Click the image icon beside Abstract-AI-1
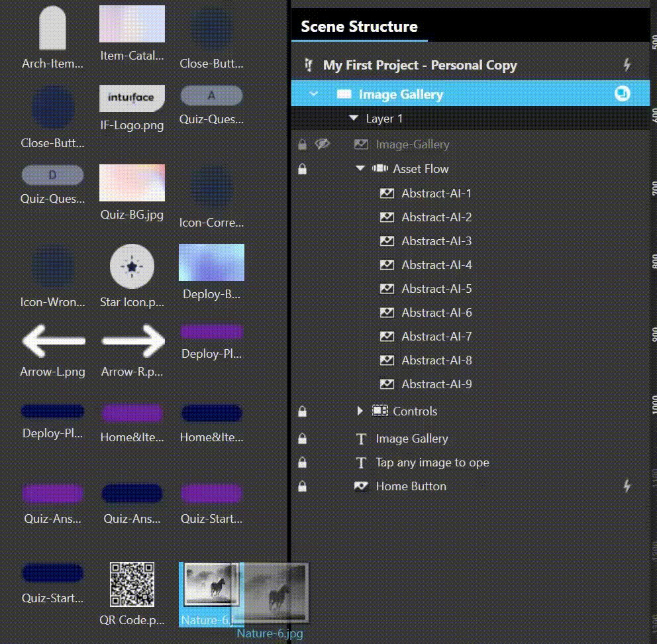 point(387,193)
